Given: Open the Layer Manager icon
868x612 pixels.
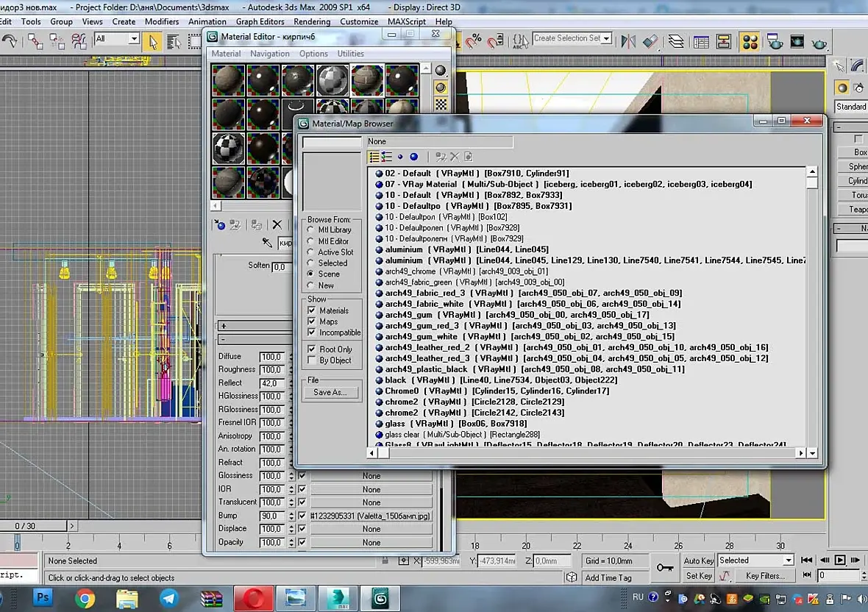Looking at the screenshot, I should coord(676,41).
